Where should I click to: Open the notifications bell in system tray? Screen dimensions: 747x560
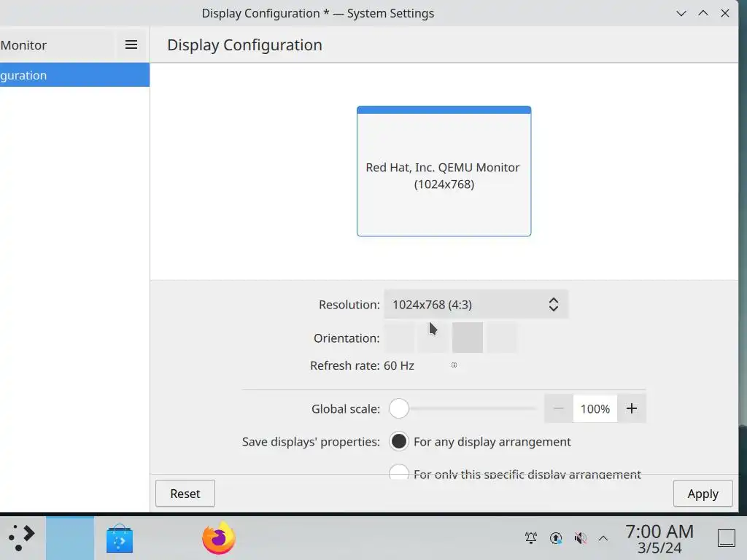tap(531, 538)
